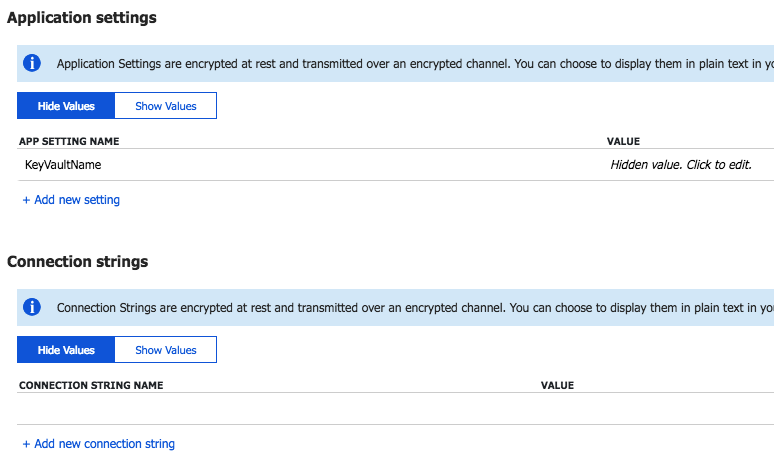
Task: Click the VALUE header in Application settings table
Action: click(x=623, y=141)
